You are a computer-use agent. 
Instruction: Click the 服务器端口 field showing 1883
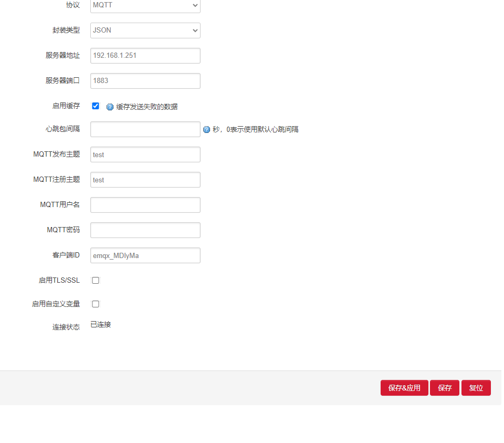(x=145, y=80)
